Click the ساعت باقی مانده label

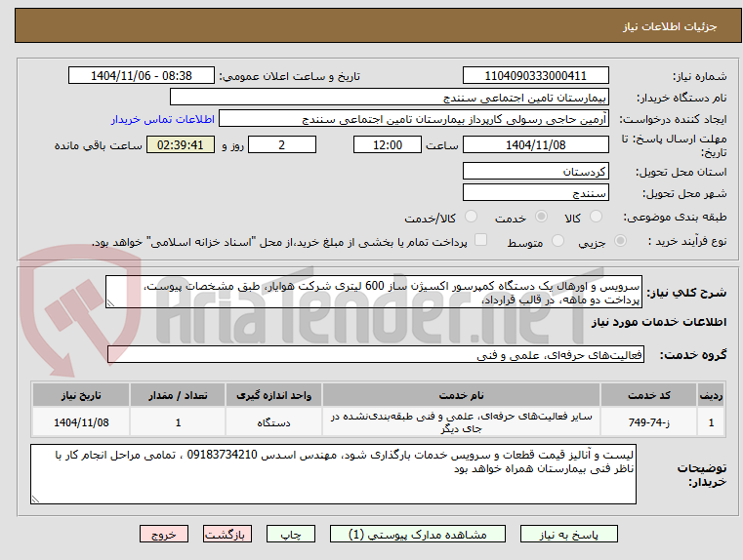click(x=98, y=145)
